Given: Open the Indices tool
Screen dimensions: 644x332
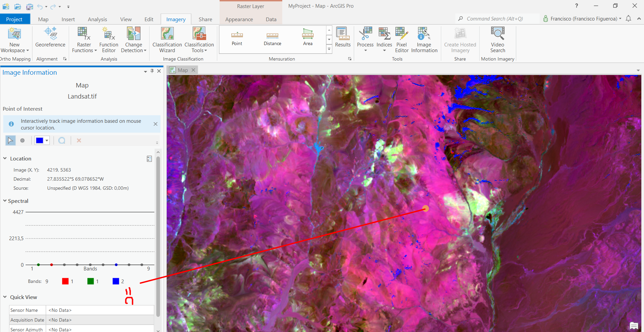Looking at the screenshot, I should coord(384,39).
